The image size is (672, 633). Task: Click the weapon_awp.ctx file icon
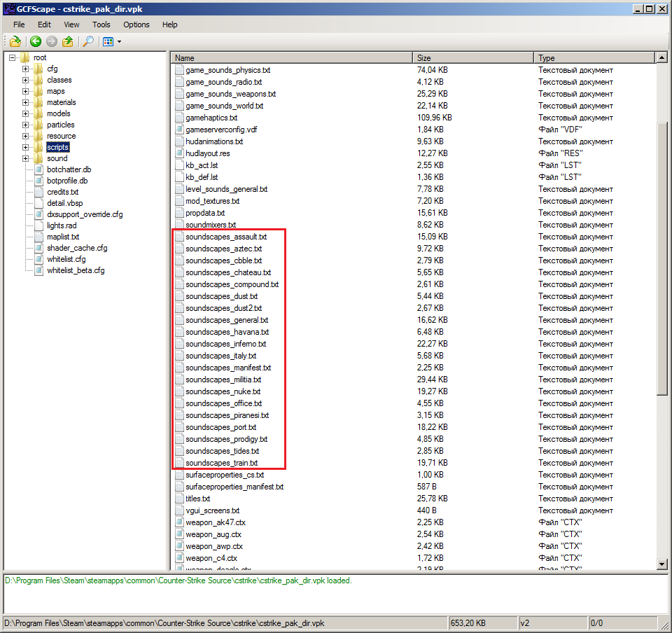(180, 546)
